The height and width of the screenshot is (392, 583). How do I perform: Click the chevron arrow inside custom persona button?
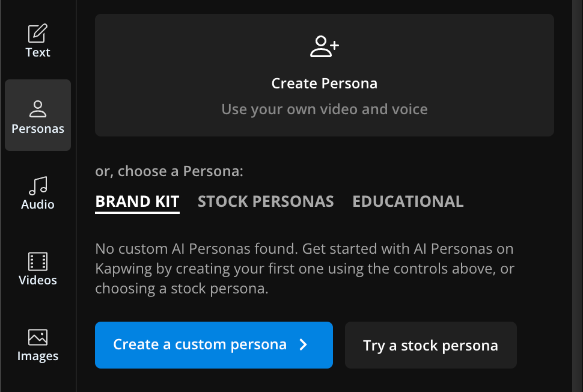[304, 345]
